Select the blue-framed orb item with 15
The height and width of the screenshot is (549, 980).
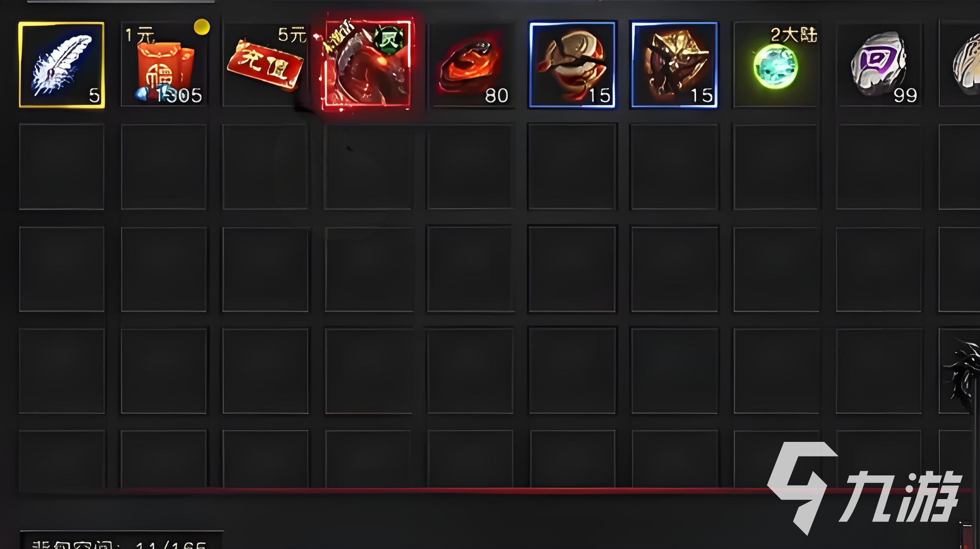pyautogui.click(x=572, y=65)
